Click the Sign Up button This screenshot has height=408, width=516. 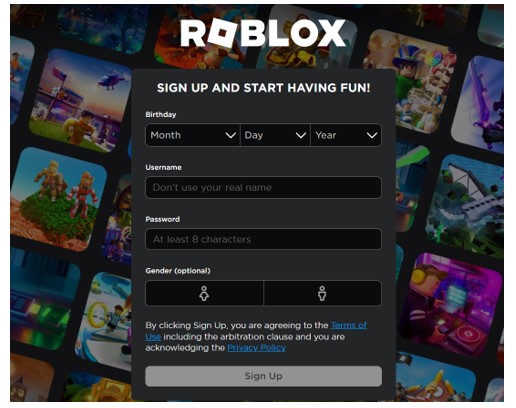coord(263,376)
